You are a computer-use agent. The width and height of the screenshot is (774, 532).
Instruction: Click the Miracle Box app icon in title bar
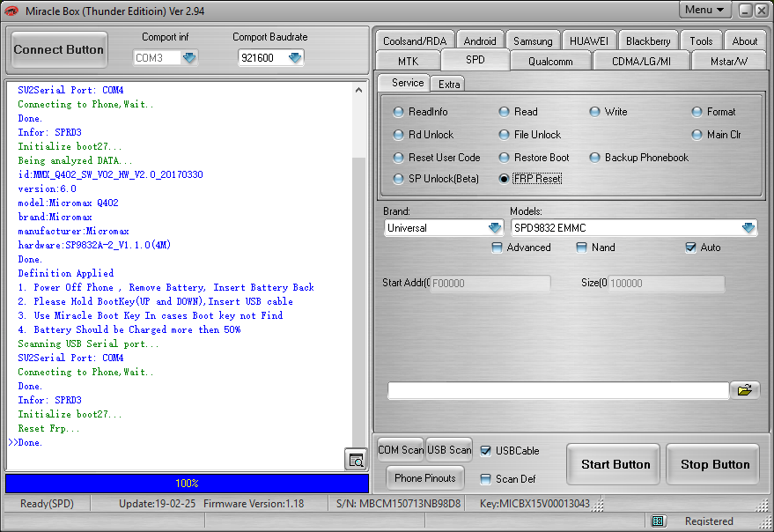click(11, 11)
